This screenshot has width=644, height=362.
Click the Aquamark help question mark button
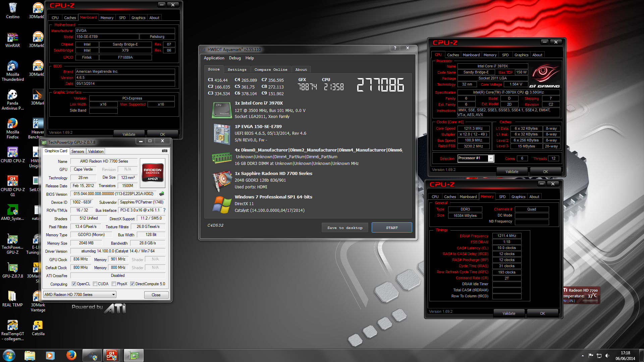tap(395, 48)
